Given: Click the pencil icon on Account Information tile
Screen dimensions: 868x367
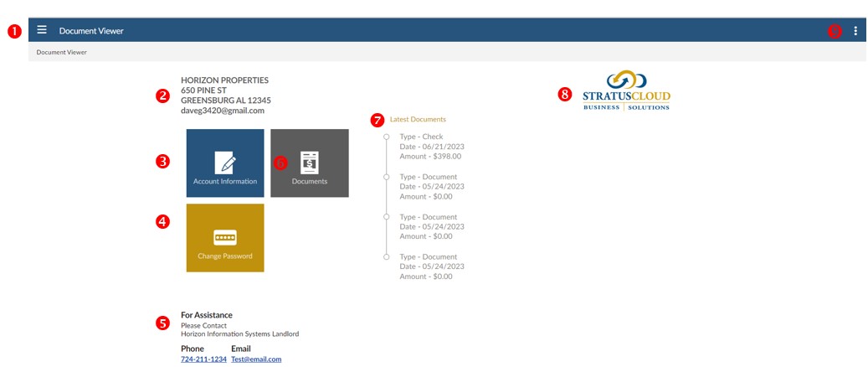Looking at the screenshot, I should 224,162.
